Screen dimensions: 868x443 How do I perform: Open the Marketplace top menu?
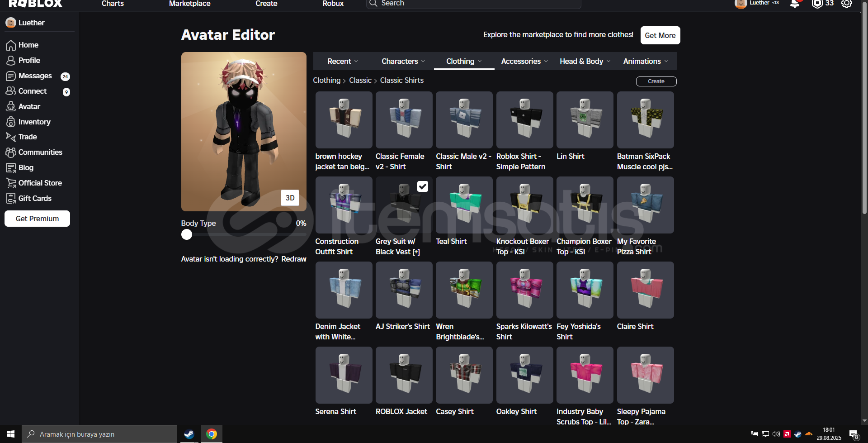tap(189, 4)
